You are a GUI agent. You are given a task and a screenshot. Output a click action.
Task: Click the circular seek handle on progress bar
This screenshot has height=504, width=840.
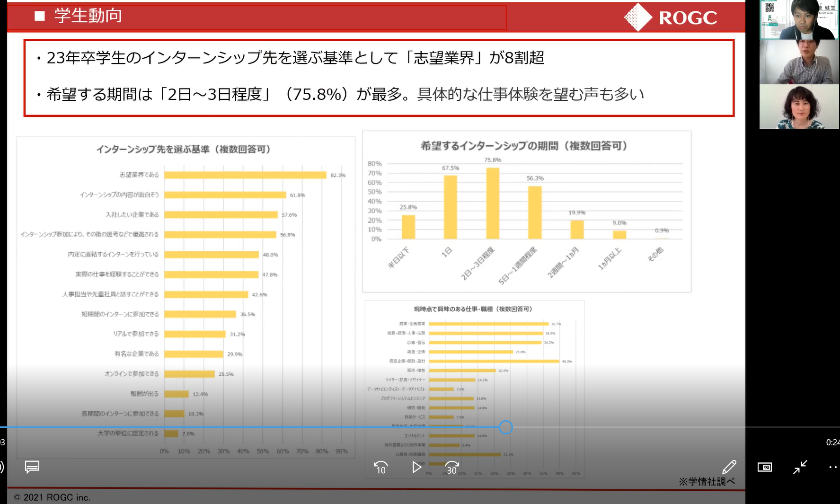pyautogui.click(x=506, y=427)
